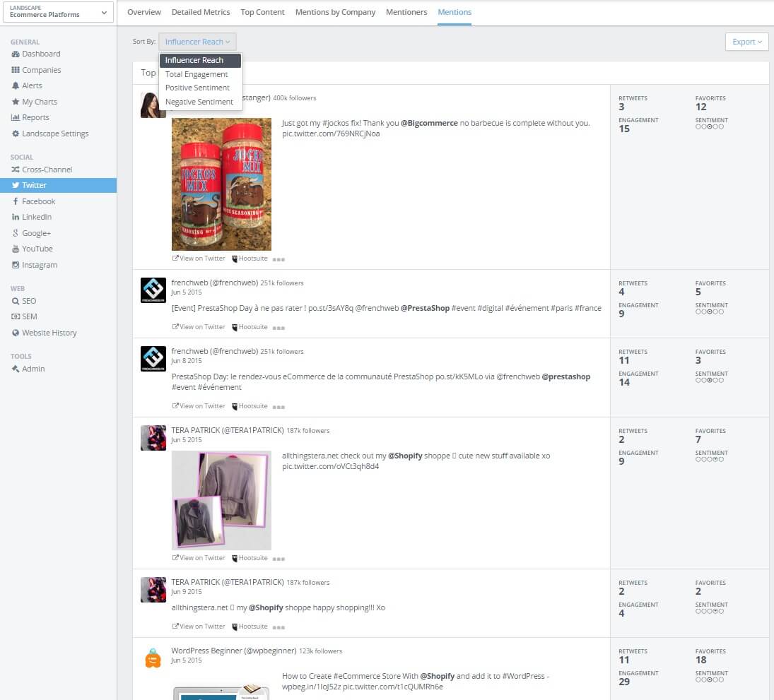Viewport: 774px width, 700px height.
Task: Open TERA PATRICK jacket photo
Action: click(x=222, y=500)
